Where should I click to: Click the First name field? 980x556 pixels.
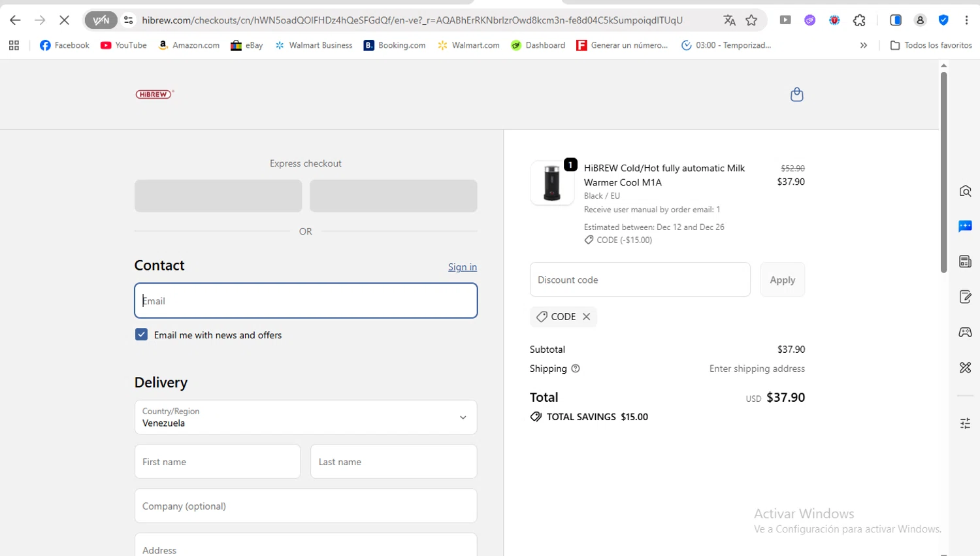click(x=218, y=462)
